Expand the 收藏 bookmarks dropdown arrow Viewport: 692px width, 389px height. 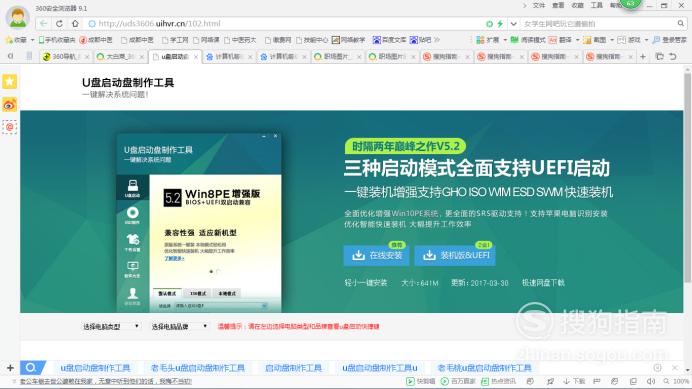pos(32,40)
